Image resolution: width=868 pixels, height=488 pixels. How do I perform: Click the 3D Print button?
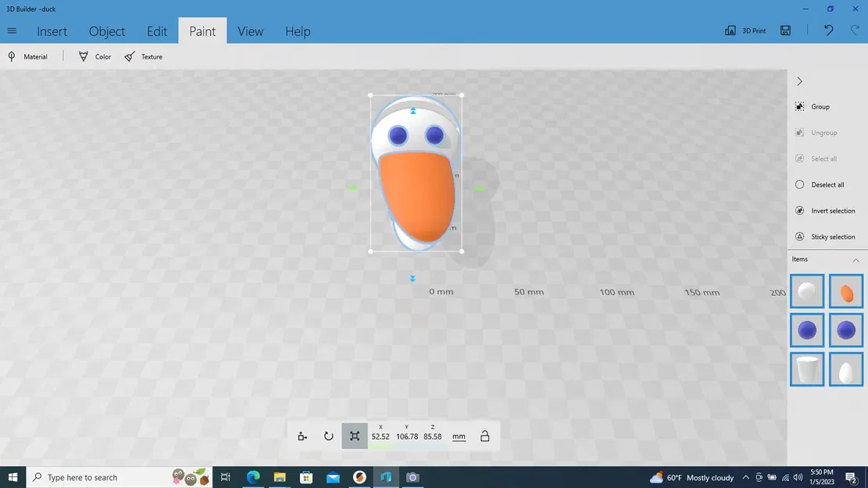pyautogui.click(x=745, y=30)
